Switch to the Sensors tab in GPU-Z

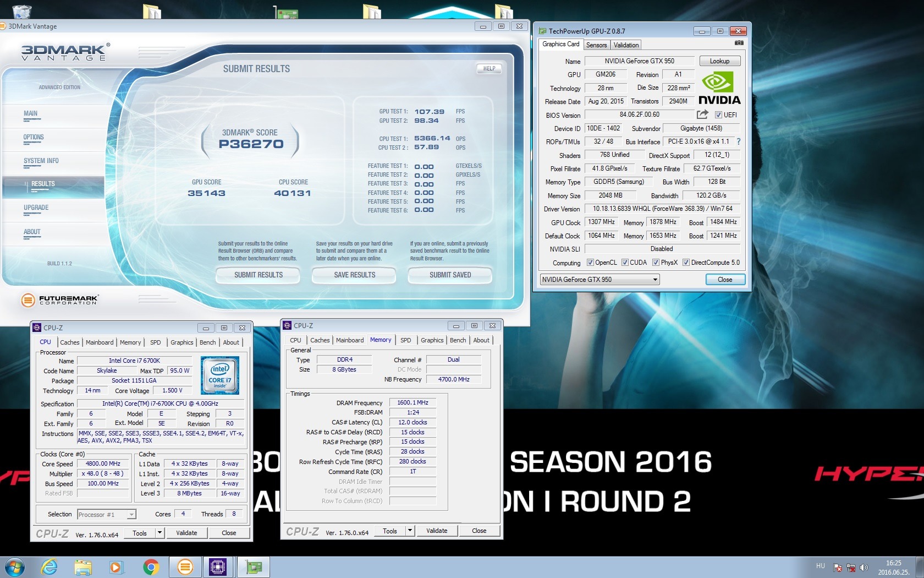(x=596, y=45)
